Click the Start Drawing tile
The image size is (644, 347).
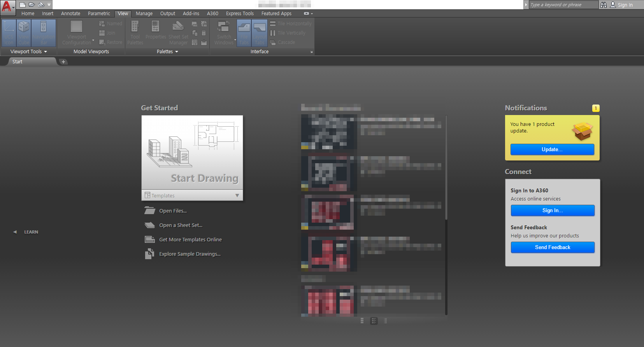pyautogui.click(x=192, y=152)
